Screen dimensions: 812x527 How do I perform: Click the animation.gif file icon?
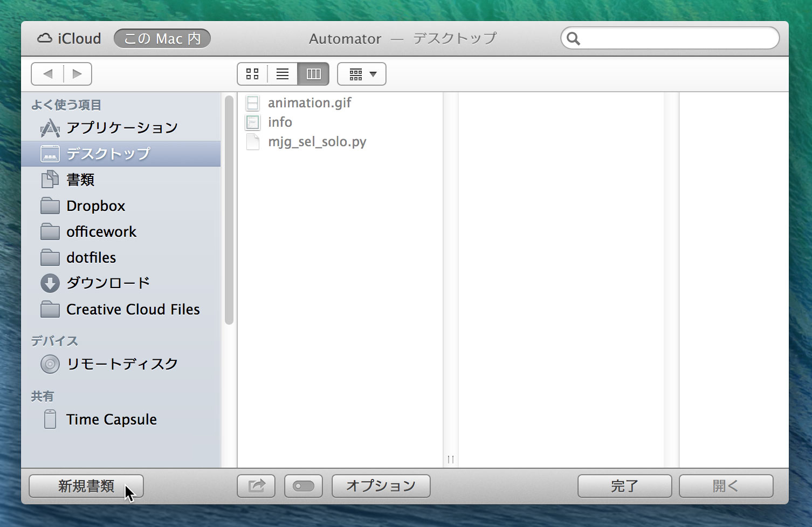click(x=252, y=102)
